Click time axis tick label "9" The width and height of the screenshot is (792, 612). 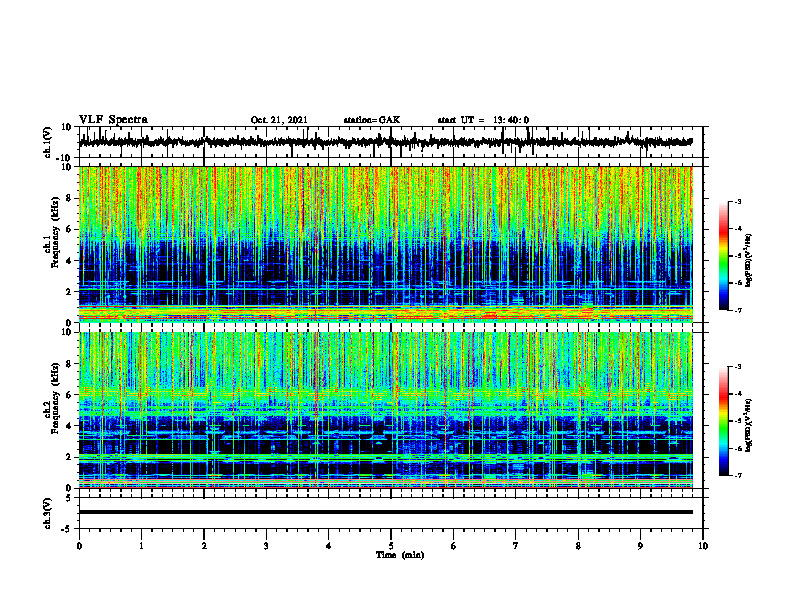click(640, 545)
